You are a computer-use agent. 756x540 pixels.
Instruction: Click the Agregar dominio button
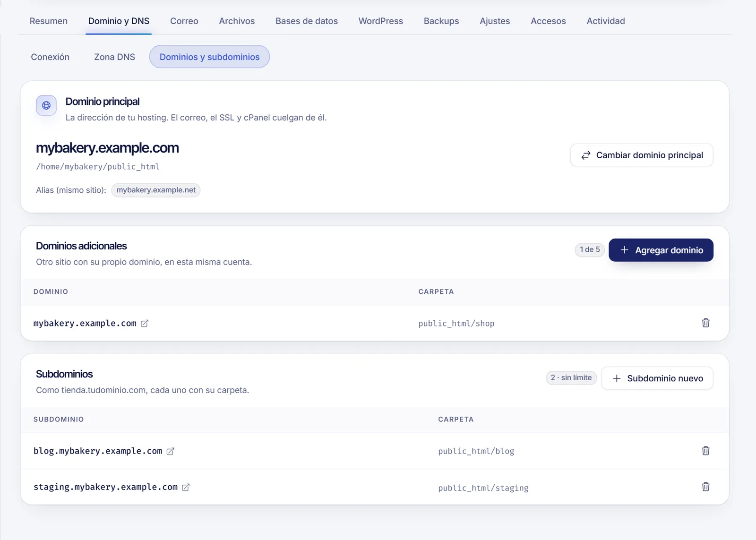pyautogui.click(x=661, y=250)
